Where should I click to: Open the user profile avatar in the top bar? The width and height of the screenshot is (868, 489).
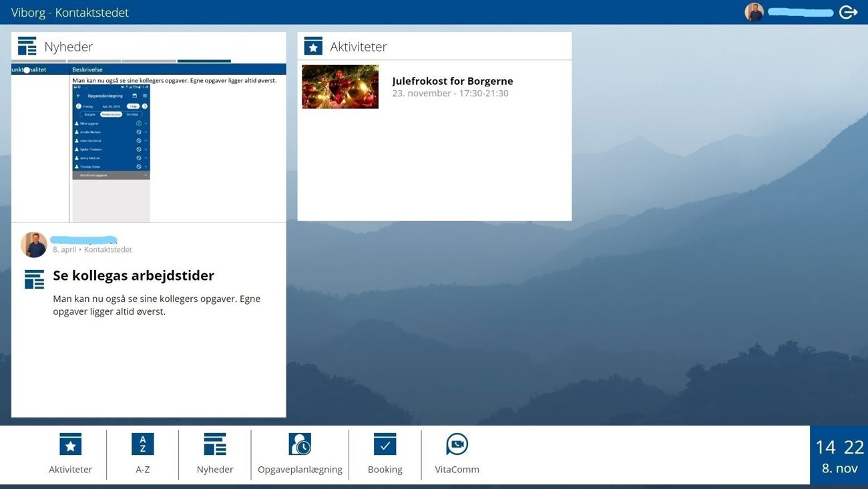pos(754,12)
